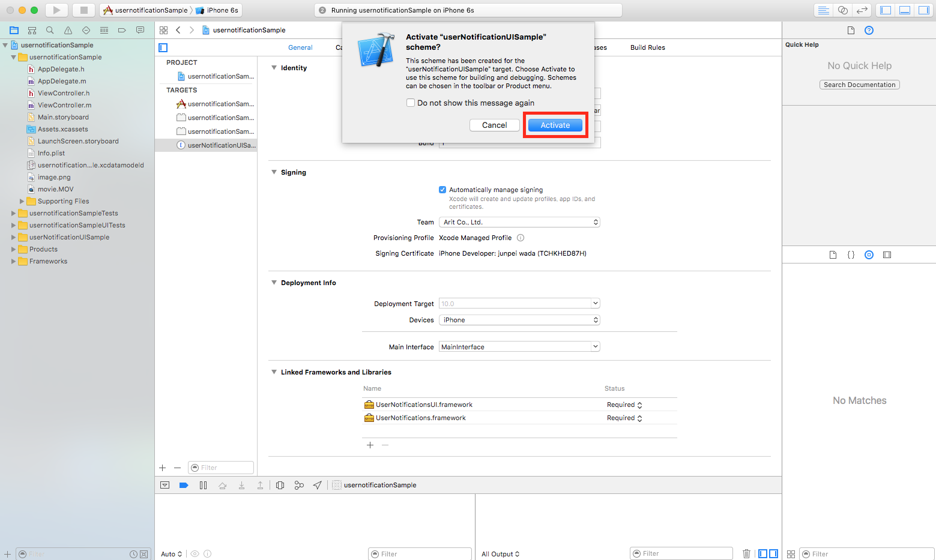Change UserNotificationsUI.framework Required status

click(624, 405)
